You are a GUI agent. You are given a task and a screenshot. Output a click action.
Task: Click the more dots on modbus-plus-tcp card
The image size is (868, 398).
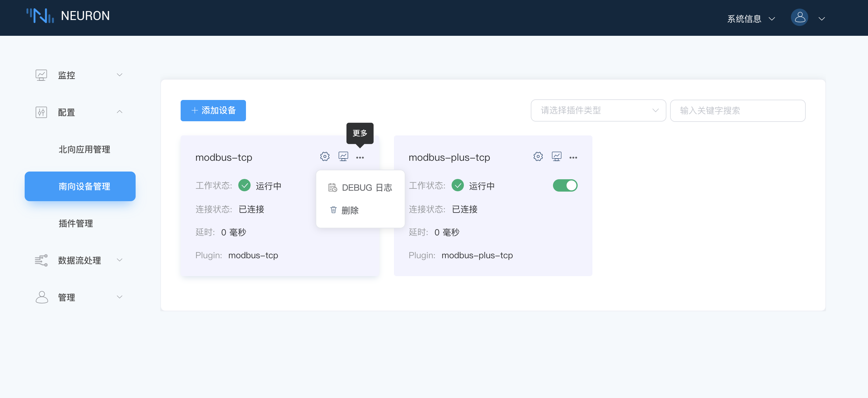pyautogui.click(x=573, y=158)
